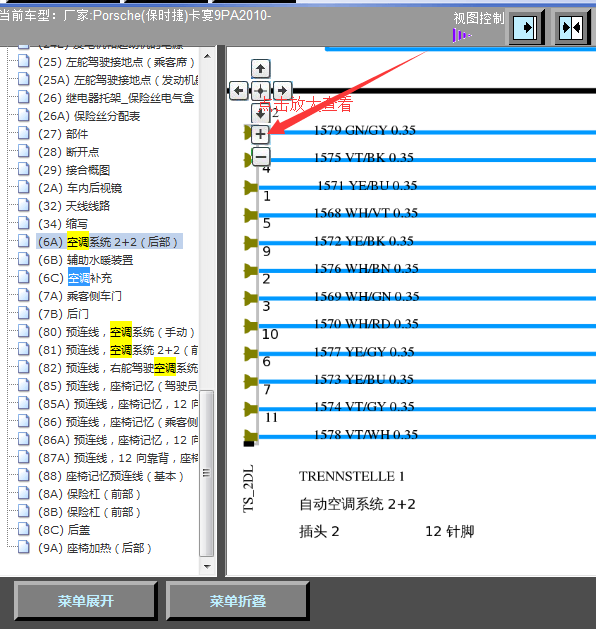596x632 pixels.
Task: Click wire label 1574 VT/GY 0.35
Action: click(364, 406)
